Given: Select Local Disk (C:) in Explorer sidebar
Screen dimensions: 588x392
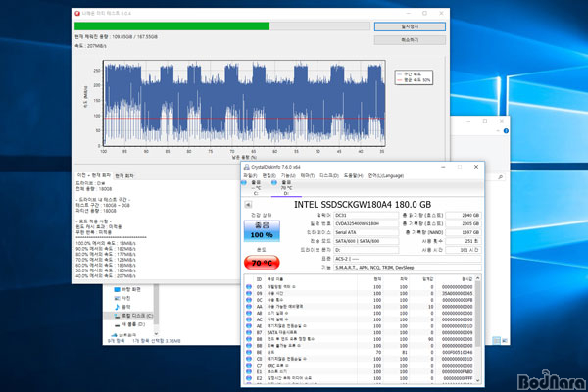Looking at the screenshot, I should point(133,316).
